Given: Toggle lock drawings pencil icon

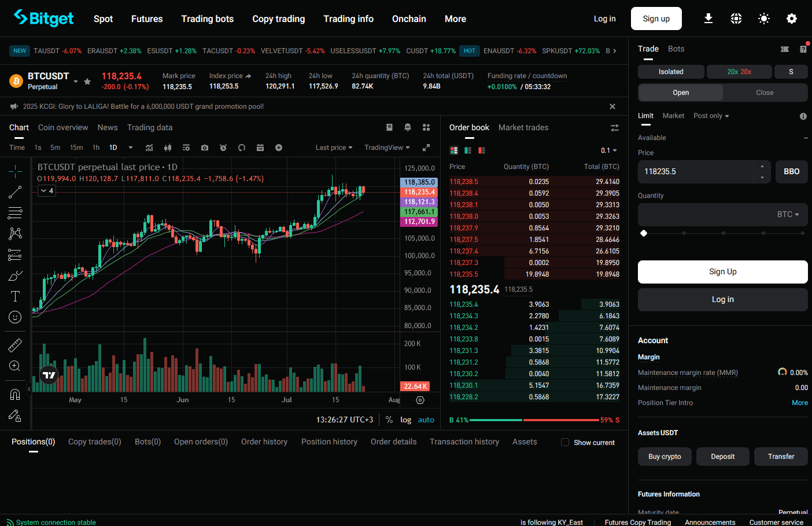Looking at the screenshot, I should pos(15,415).
